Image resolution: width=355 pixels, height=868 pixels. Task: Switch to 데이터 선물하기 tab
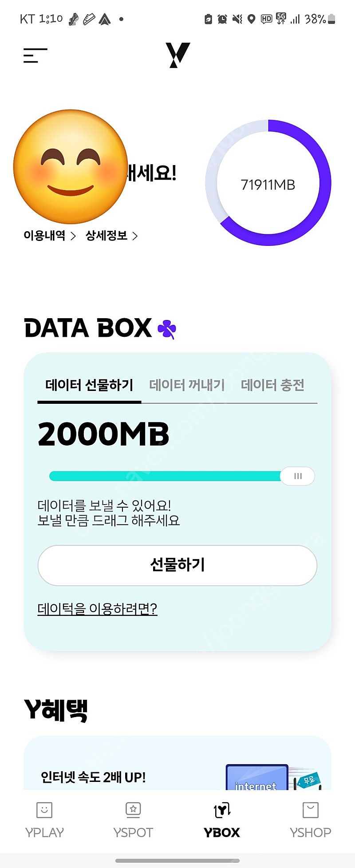(x=89, y=385)
